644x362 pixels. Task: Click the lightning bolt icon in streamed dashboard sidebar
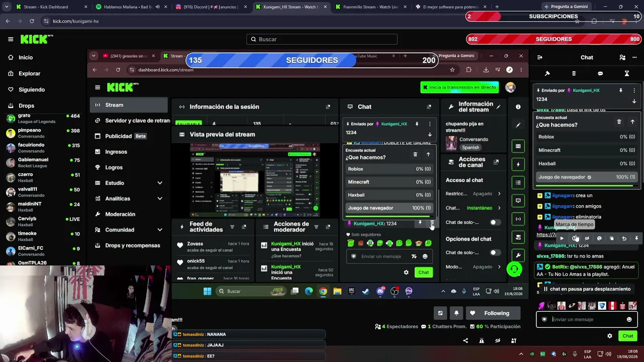[x=518, y=164]
